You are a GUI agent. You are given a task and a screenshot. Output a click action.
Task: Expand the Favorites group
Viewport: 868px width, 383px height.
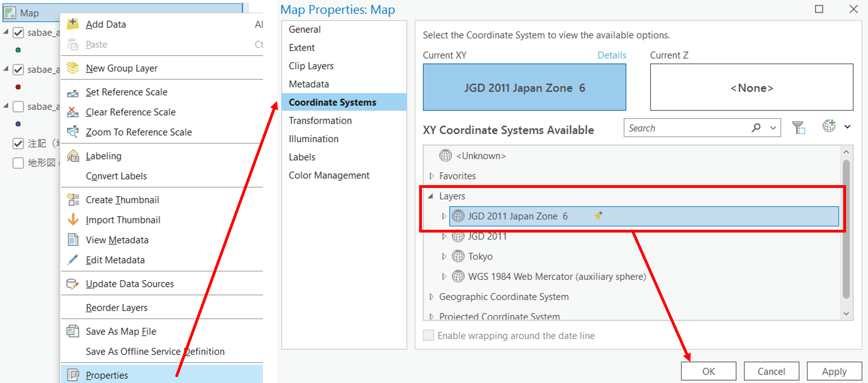431,176
